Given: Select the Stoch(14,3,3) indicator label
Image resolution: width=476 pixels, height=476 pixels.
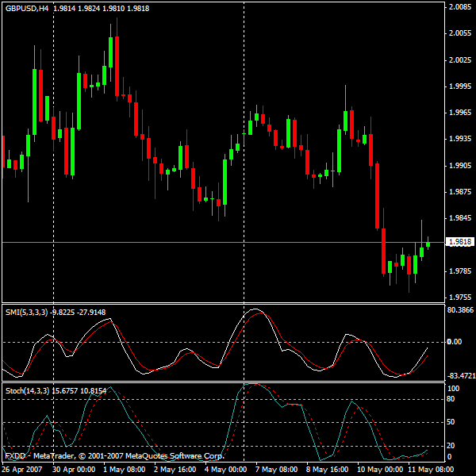Looking at the screenshot, I should 27,390.
